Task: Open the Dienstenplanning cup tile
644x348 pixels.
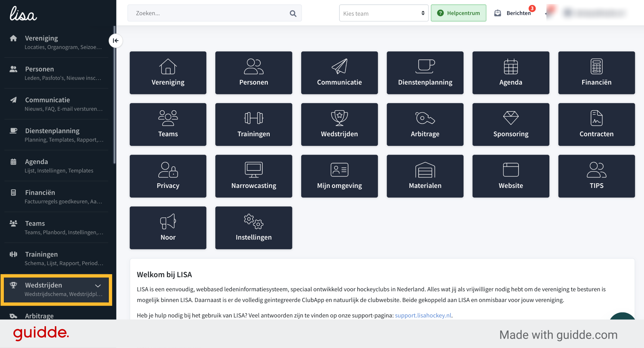Action: pos(425,73)
